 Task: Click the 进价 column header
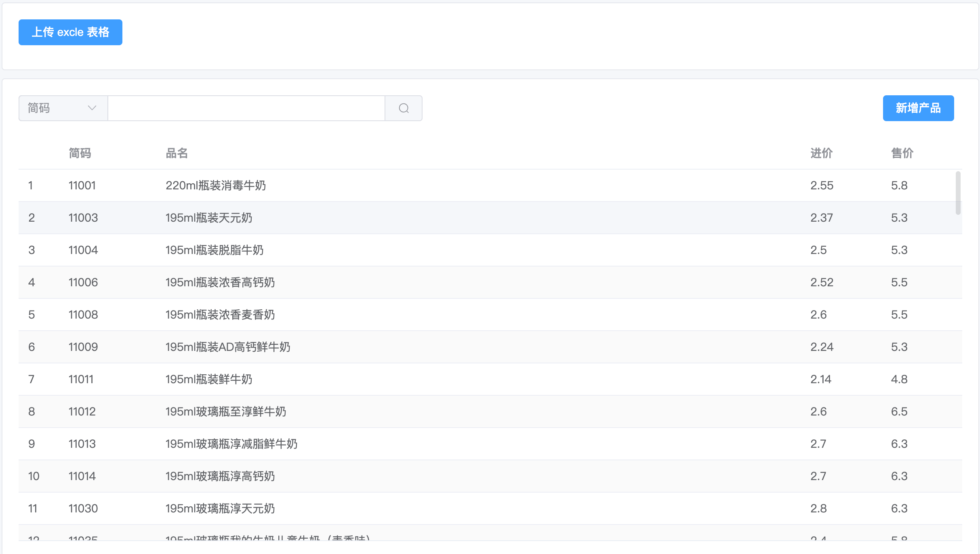[821, 153]
